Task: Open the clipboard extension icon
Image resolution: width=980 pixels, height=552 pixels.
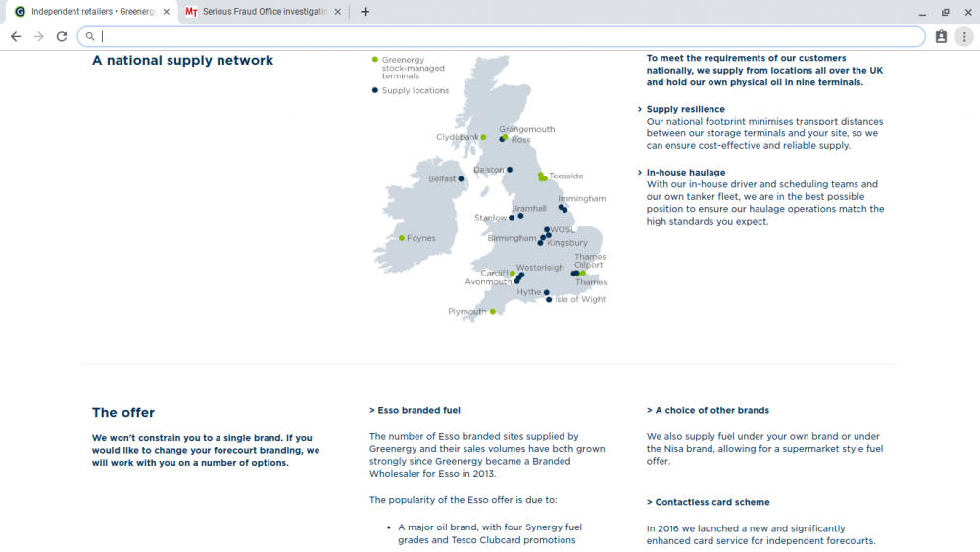Action: point(941,37)
